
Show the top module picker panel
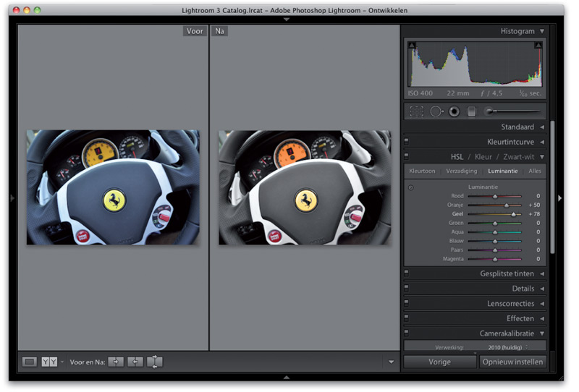(286, 20)
